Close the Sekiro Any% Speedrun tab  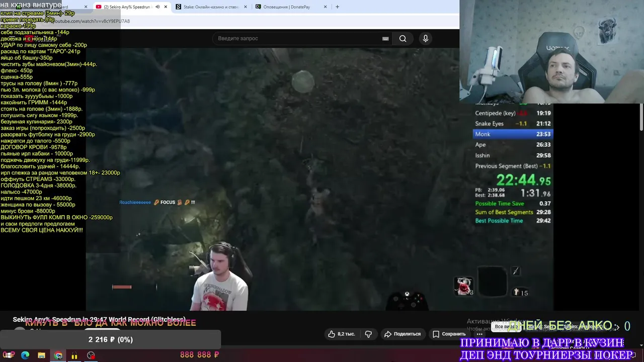[x=166, y=7]
